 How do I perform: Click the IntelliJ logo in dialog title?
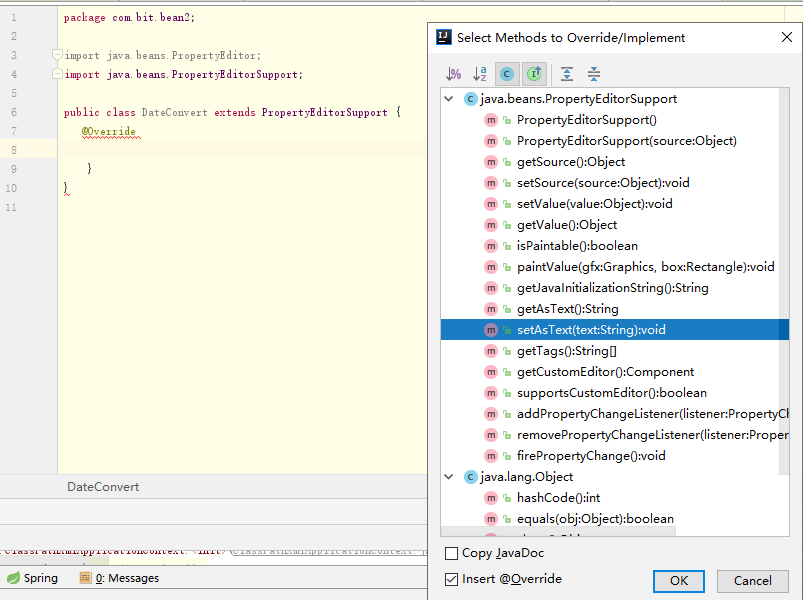[x=443, y=37]
